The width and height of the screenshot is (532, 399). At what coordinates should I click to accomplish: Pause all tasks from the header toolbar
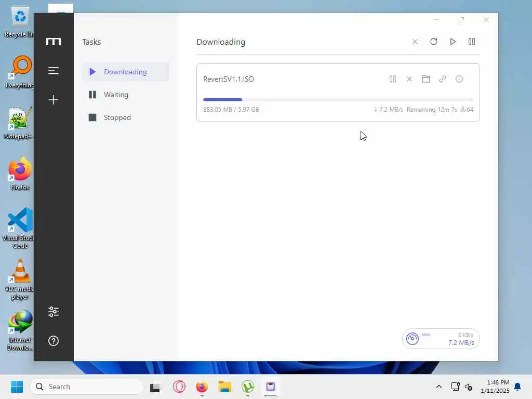click(472, 42)
